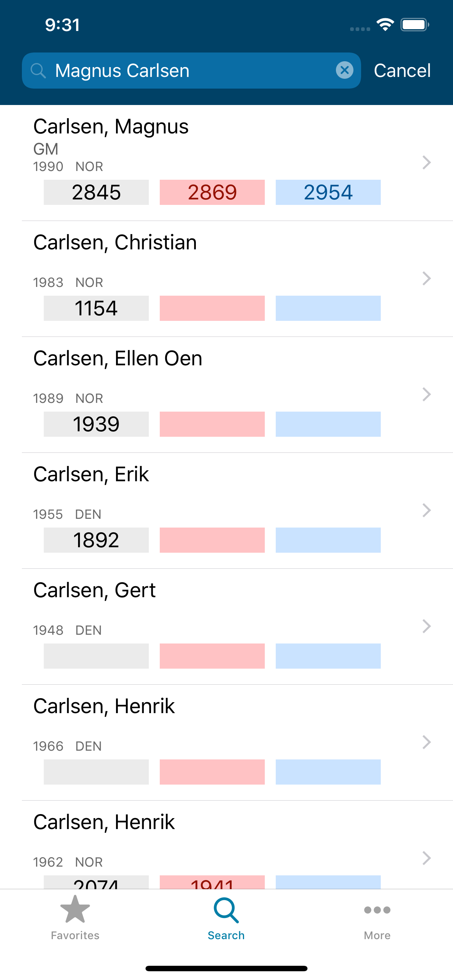The width and height of the screenshot is (453, 980).
Task: Open chevron for Carlsen, Gert
Action: (x=426, y=627)
